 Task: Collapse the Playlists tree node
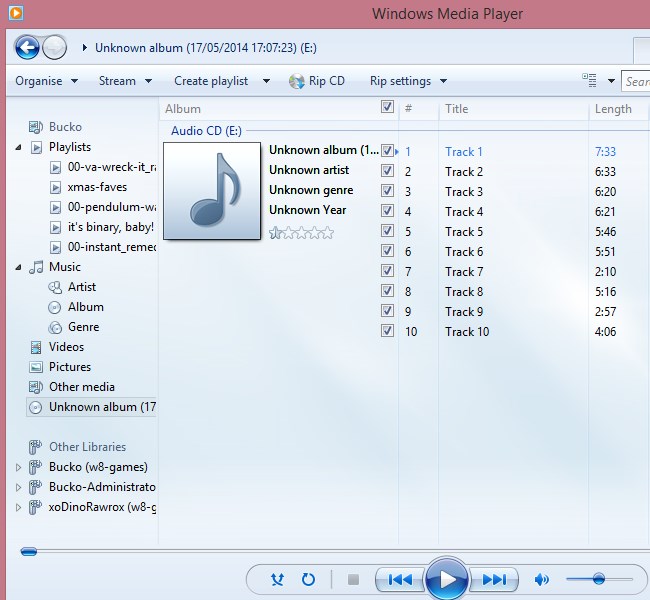click(21, 147)
